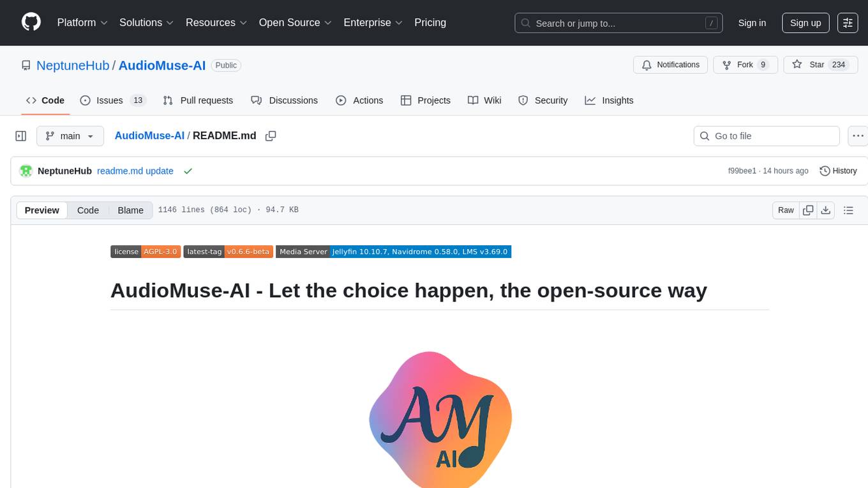Open the AudioMuse-AI repository link

coord(162,65)
